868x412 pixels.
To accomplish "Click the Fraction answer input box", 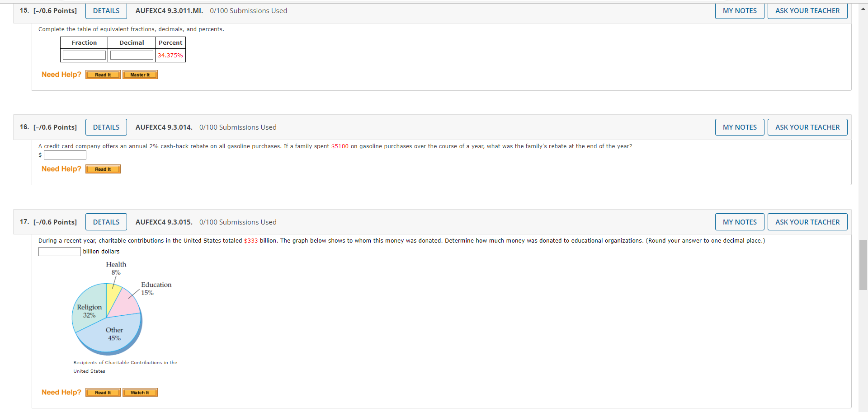I will coord(84,55).
